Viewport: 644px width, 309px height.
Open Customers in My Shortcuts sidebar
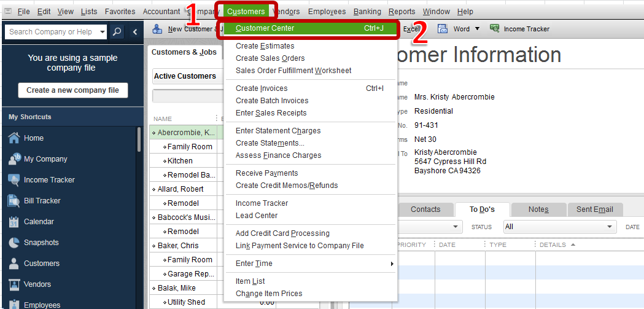[42, 264]
